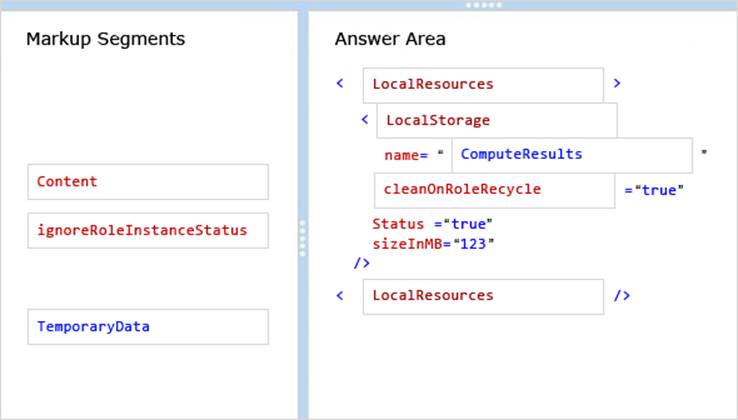The image size is (738, 420).
Task: Click the Status ="true" attribute text
Action: tap(432, 224)
